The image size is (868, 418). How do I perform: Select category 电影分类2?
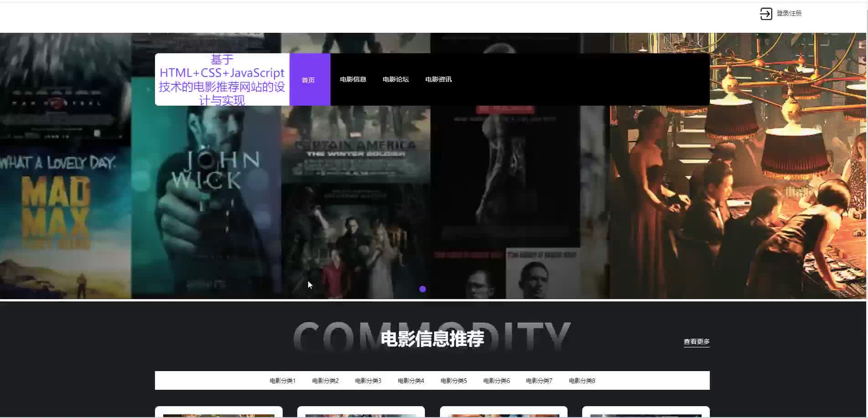[325, 381]
